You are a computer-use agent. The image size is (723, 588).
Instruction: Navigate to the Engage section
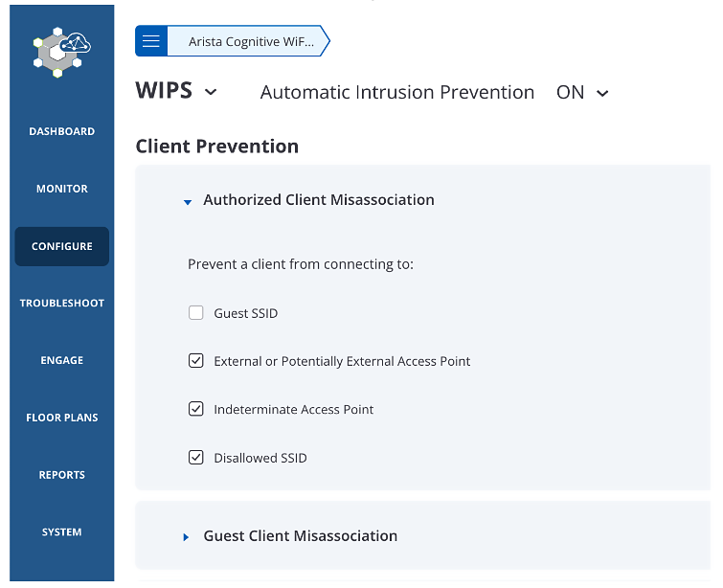pyautogui.click(x=62, y=360)
